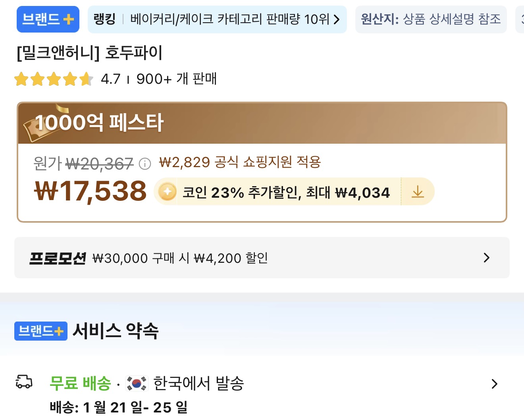Expand the 베이커리/케이크 ranking details with its chevron
Viewport: 524px width, 420px height.
337,19
